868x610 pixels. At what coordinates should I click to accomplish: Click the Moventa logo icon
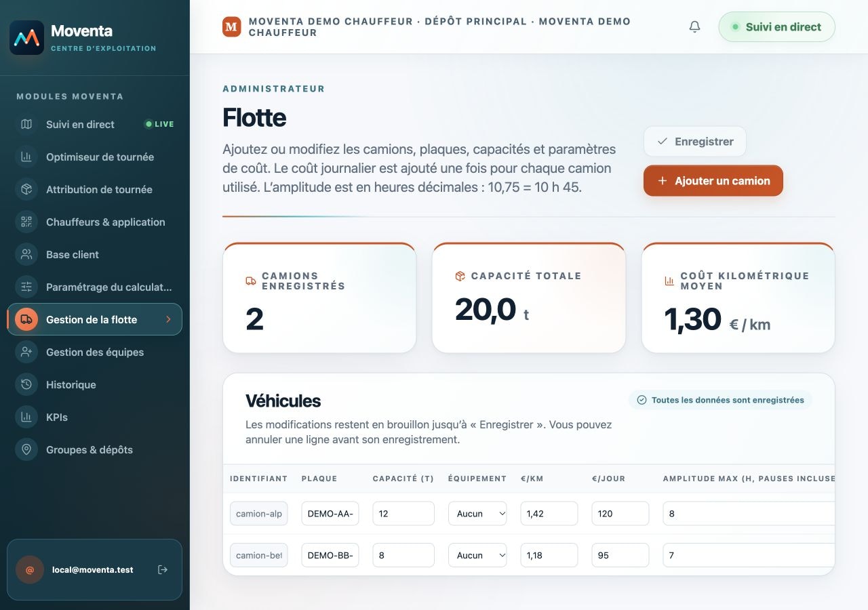coord(27,37)
